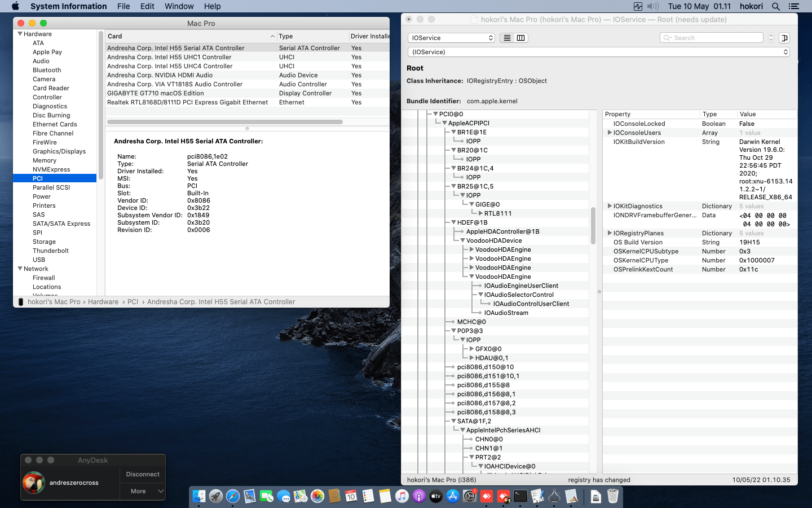
Task: Click the AnyDesk avatar image
Action: (34, 483)
